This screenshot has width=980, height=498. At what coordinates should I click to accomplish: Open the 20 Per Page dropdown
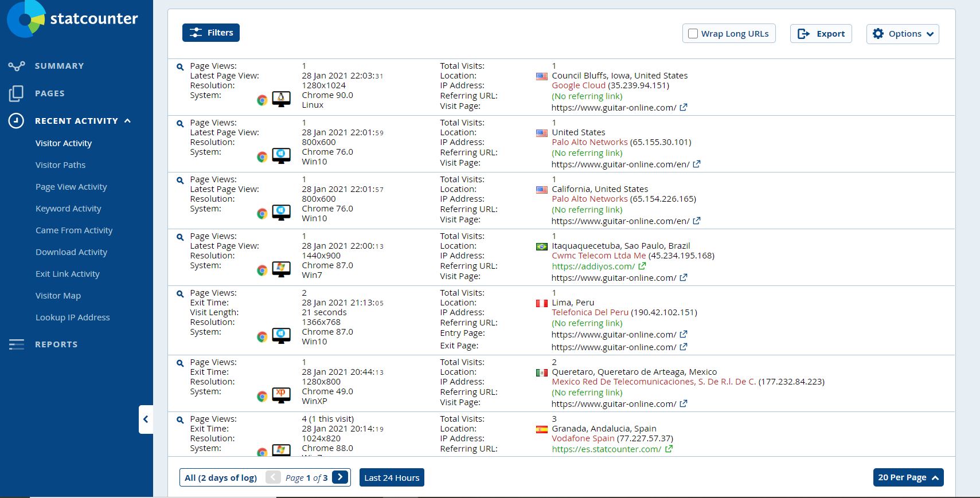908,477
